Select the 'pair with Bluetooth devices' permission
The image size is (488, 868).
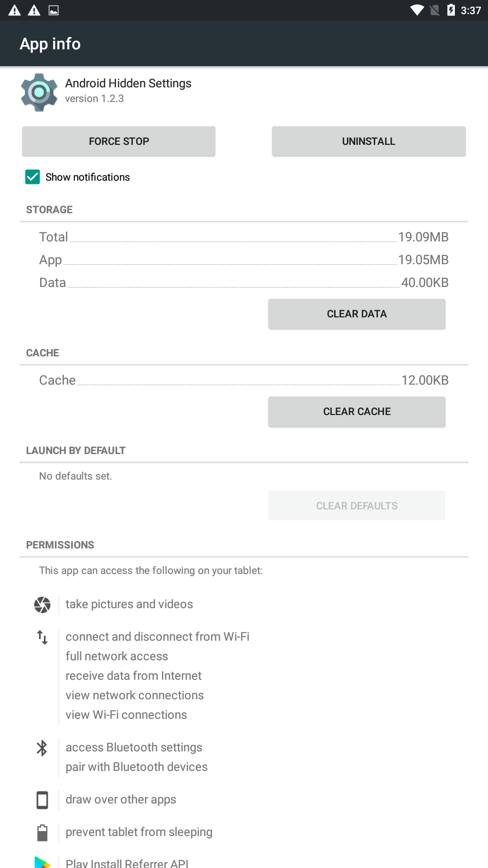137,767
